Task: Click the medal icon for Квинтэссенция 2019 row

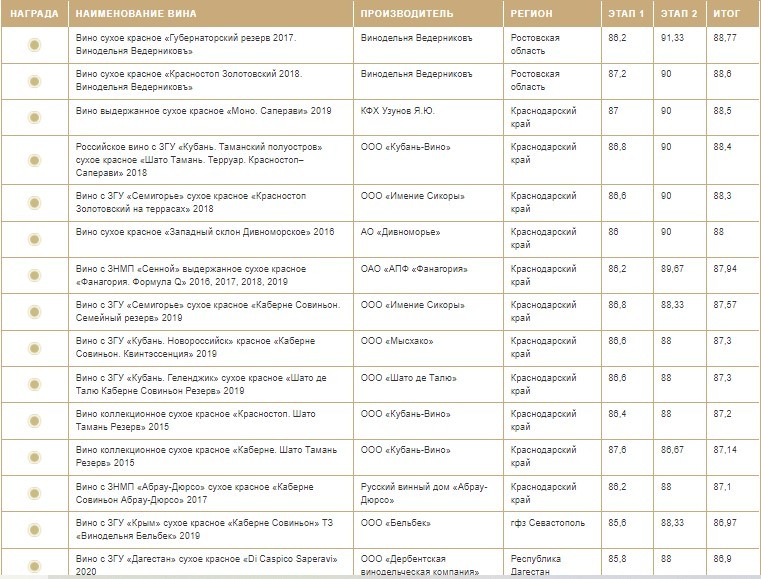Action: click(34, 348)
